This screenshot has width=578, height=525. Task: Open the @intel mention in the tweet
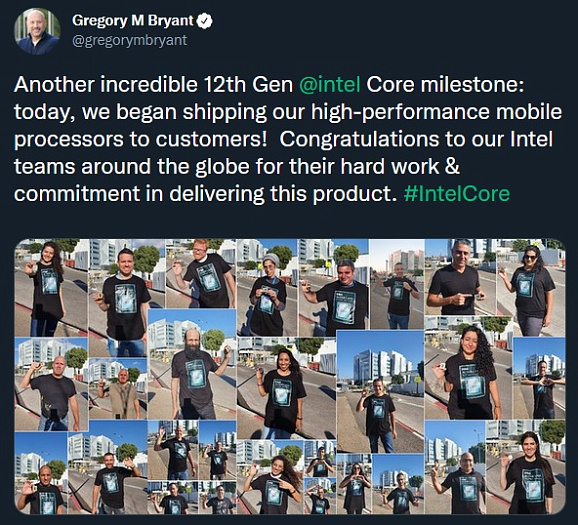click(330, 84)
